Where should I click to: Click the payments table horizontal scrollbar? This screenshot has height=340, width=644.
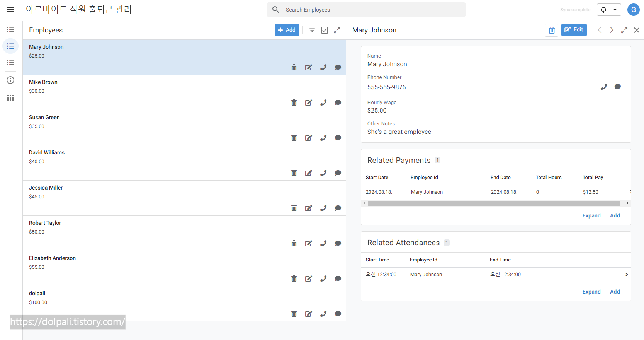tap(494, 203)
